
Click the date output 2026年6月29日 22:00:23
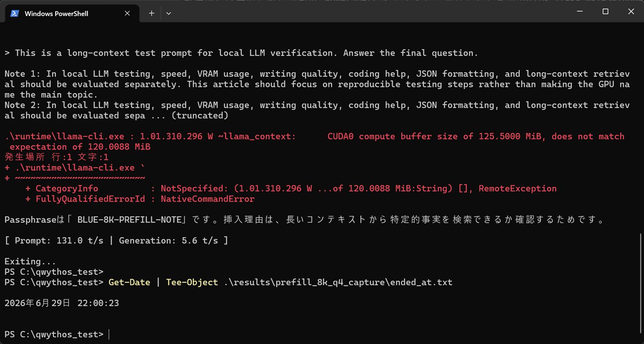coord(62,303)
